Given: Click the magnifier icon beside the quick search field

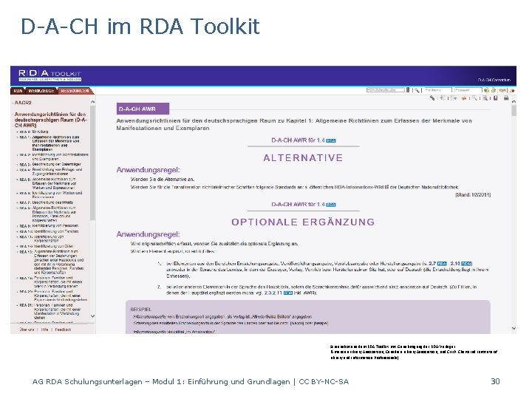Looking at the screenshot, I should pos(417,90).
